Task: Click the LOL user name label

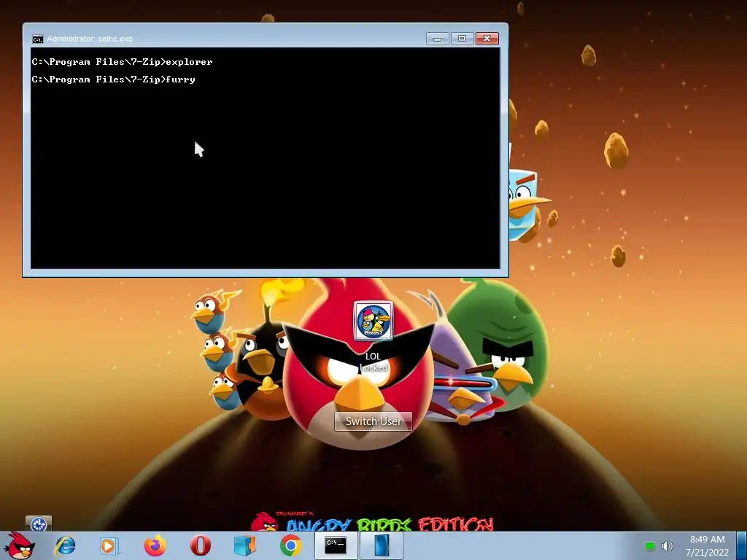Action: pos(373,356)
